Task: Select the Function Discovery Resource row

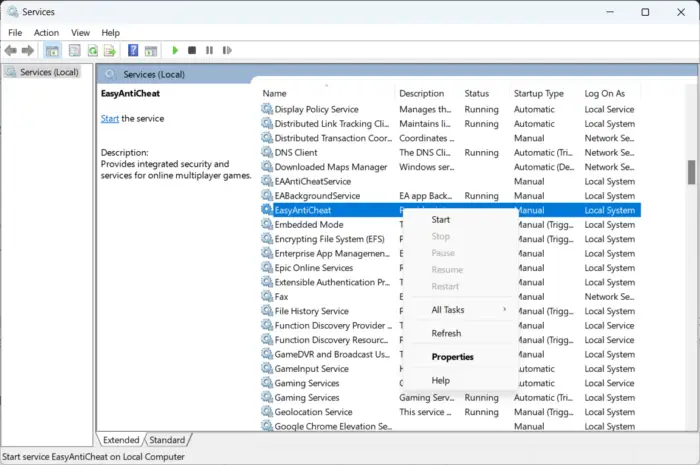Action: tap(450, 340)
